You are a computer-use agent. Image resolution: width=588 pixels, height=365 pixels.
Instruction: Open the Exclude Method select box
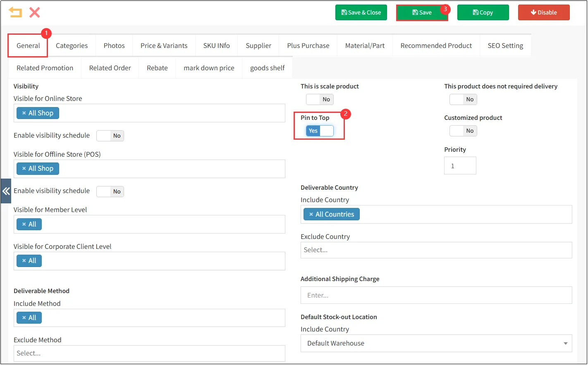click(x=149, y=353)
